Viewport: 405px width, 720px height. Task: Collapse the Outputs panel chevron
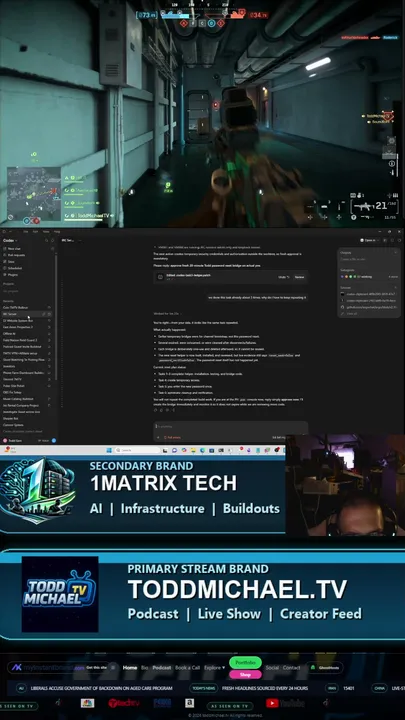click(x=396, y=253)
